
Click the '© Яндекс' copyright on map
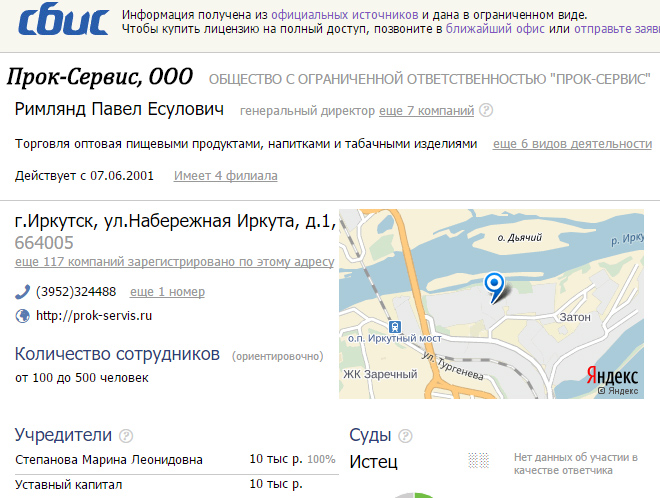(x=618, y=391)
